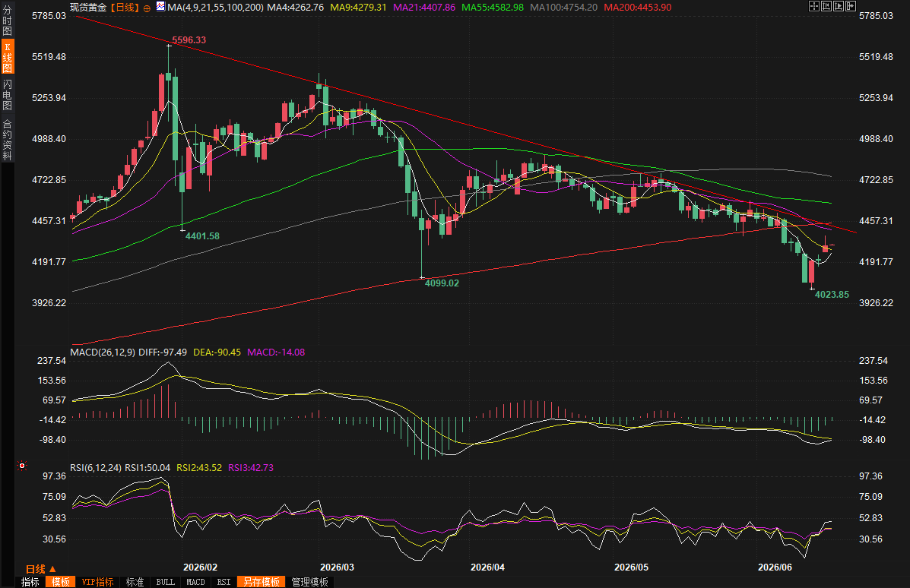Click the panel export arrow icon
This screenshot has height=588, width=910.
pos(851,6)
